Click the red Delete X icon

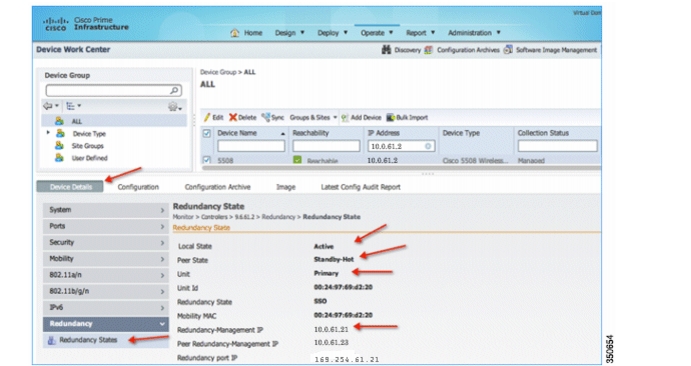(x=233, y=117)
